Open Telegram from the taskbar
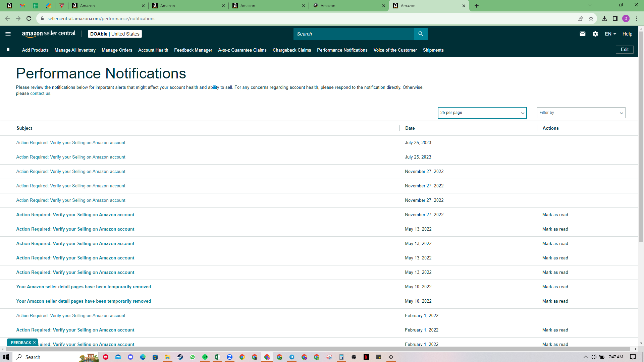 pos(292,357)
